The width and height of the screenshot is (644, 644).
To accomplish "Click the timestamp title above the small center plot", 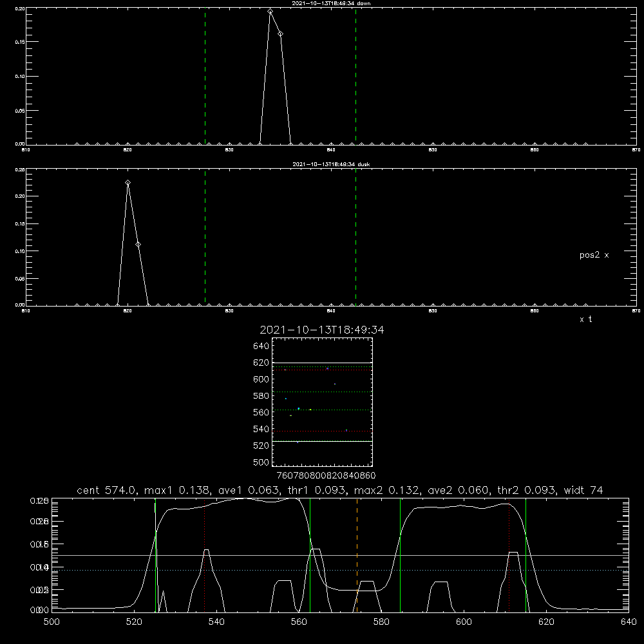I will pyautogui.click(x=322, y=330).
